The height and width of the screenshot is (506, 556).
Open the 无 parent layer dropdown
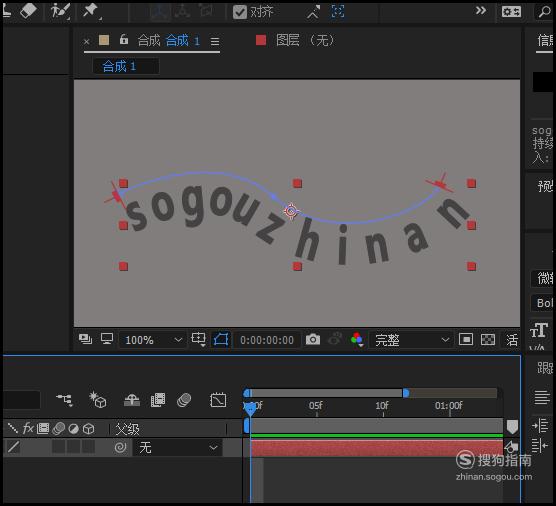pyautogui.click(x=177, y=447)
